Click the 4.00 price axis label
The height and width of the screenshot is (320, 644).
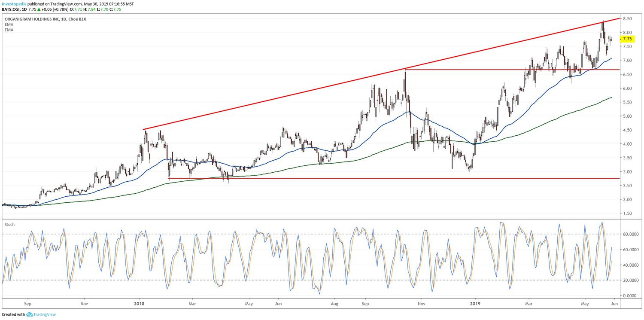pyautogui.click(x=627, y=144)
